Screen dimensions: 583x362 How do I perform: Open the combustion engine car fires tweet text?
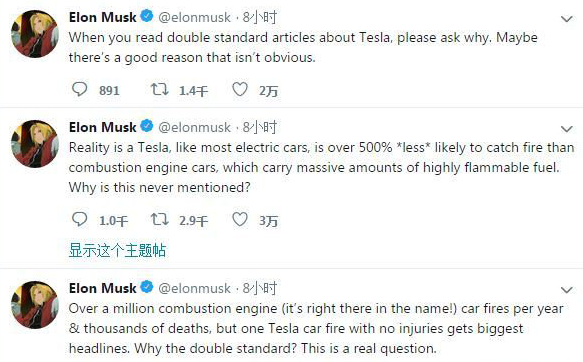tap(316, 329)
